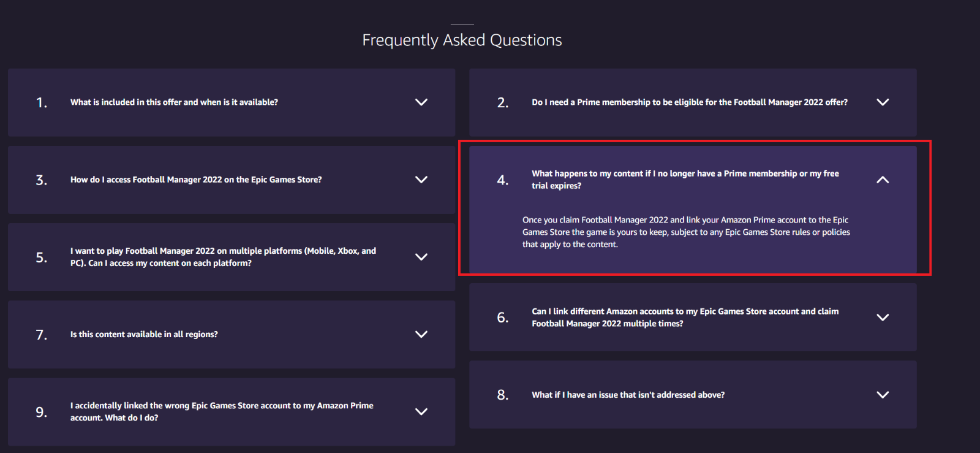980x453 pixels.
Task: Open 'Do I need a Prime membership' question
Action: click(690, 102)
